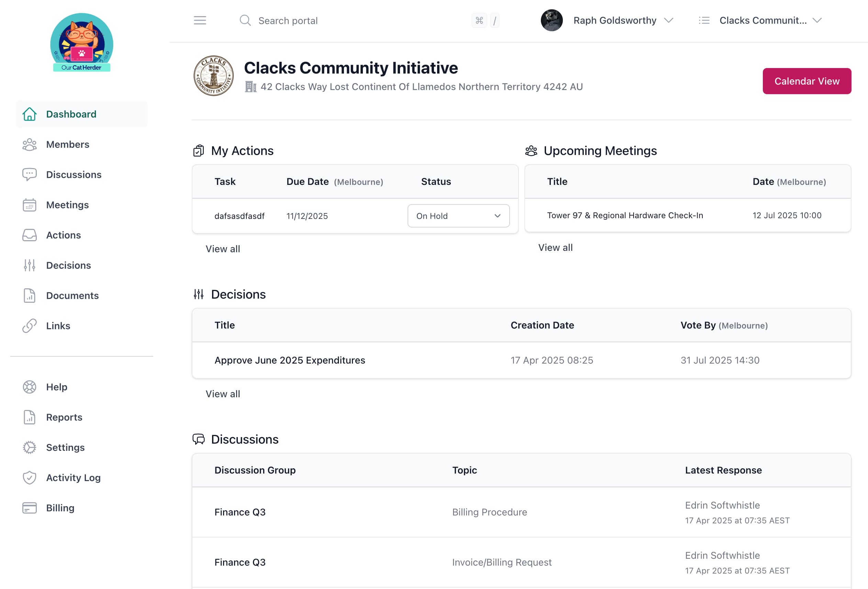
Task: Click the Activity Log shield icon
Action: (30, 477)
